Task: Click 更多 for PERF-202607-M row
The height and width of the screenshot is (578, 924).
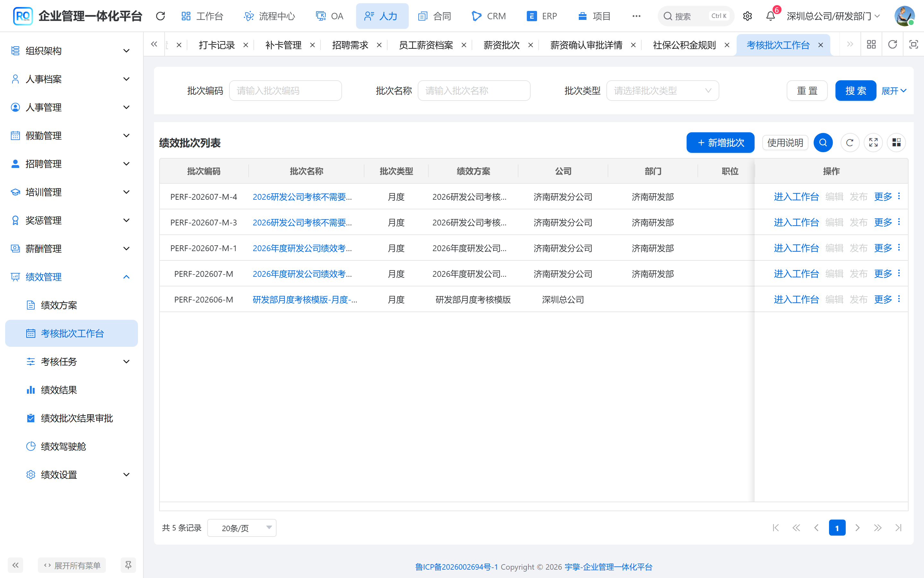Action: (x=883, y=274)
